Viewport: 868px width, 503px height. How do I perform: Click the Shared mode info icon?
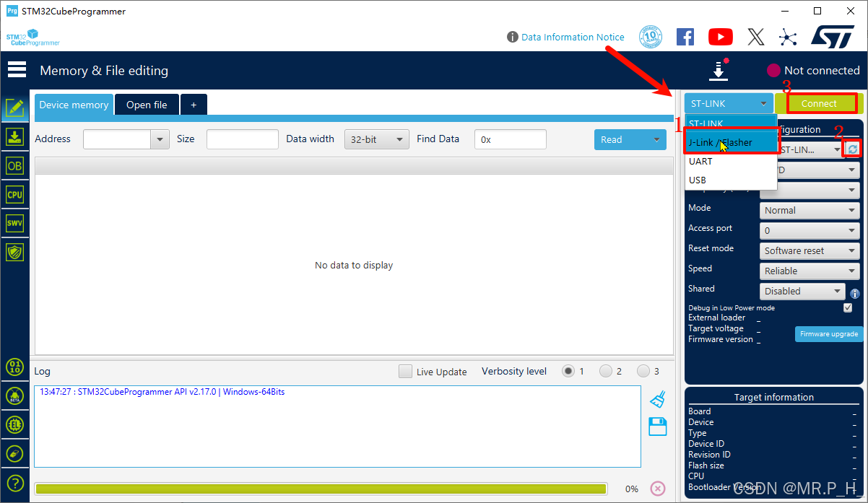coord(855,294)
